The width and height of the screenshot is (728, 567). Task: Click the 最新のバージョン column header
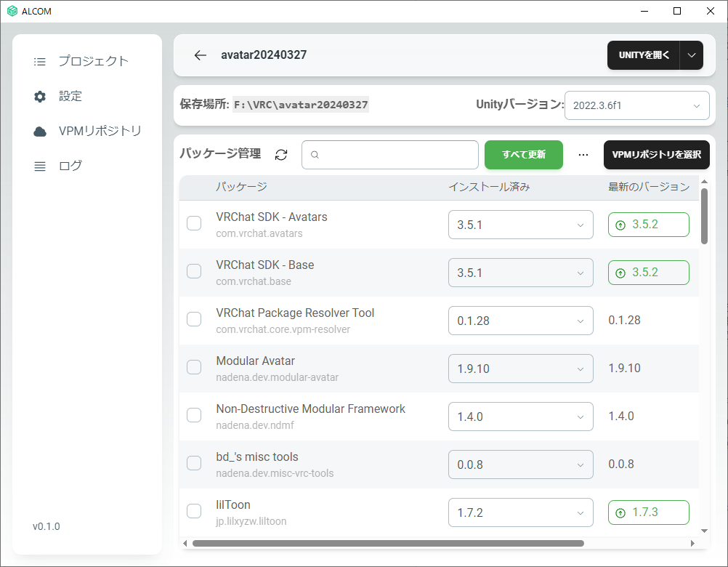click(x=649, y=187)
